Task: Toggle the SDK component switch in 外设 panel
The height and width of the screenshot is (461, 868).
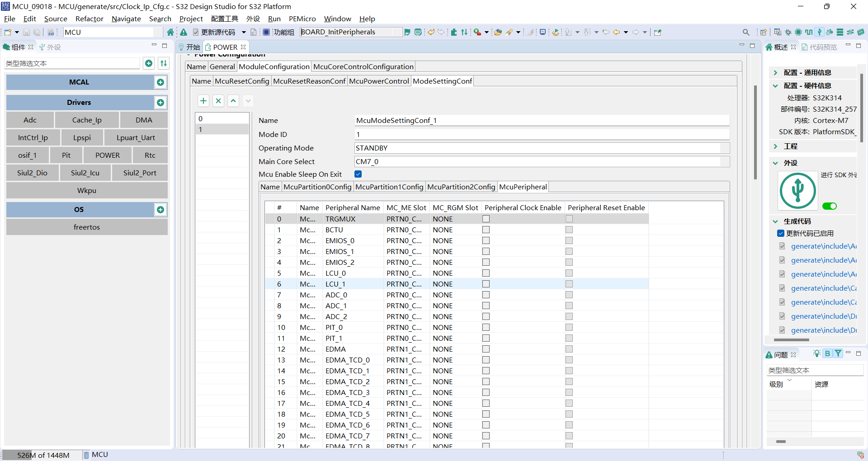Action: pyautogui.click(x=830, y=206)
